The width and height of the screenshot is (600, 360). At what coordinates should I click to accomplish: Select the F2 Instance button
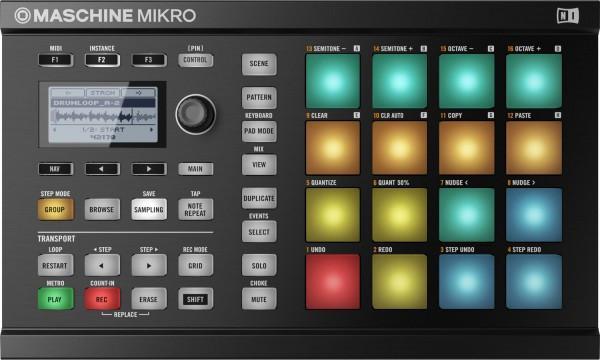pyautogui.click(x=102, y=60)
